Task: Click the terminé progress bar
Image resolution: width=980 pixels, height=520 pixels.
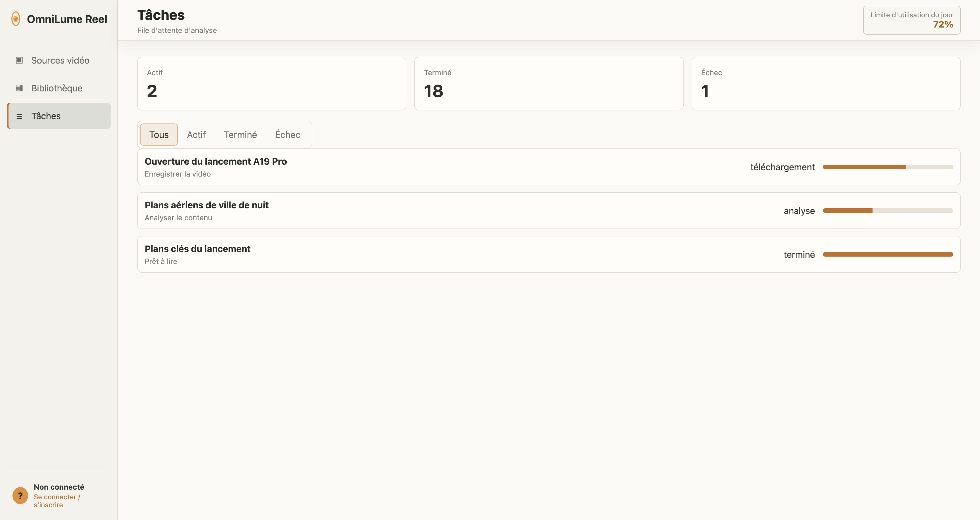Action: (x=888, y=254)
